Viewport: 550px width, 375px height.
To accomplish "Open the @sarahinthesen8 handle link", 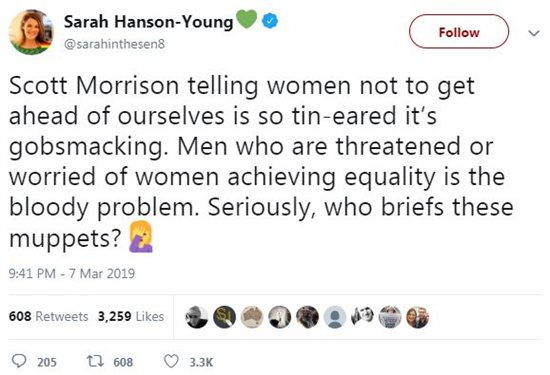I will 114,44.
